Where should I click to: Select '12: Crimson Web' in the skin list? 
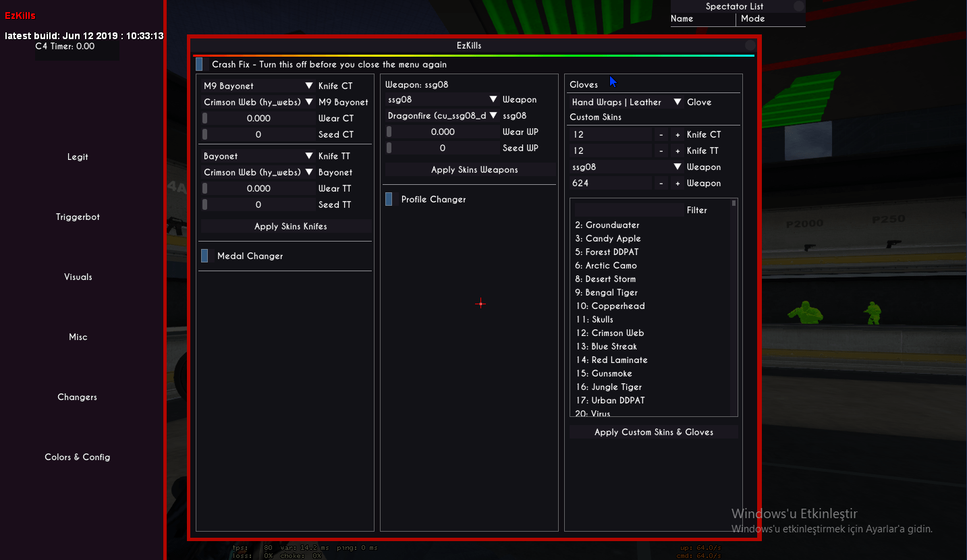click(610, 333)
